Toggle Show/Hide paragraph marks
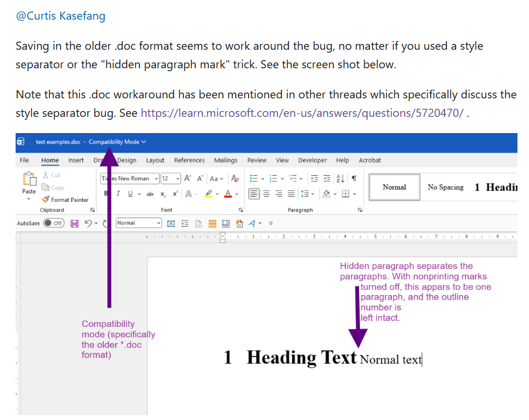Viewport: 529px width, 420px height. coord(354,178)
